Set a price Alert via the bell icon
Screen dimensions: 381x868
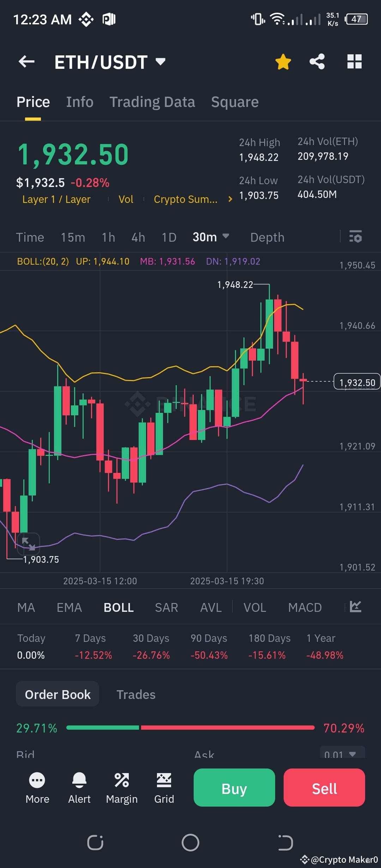(79, 780)
